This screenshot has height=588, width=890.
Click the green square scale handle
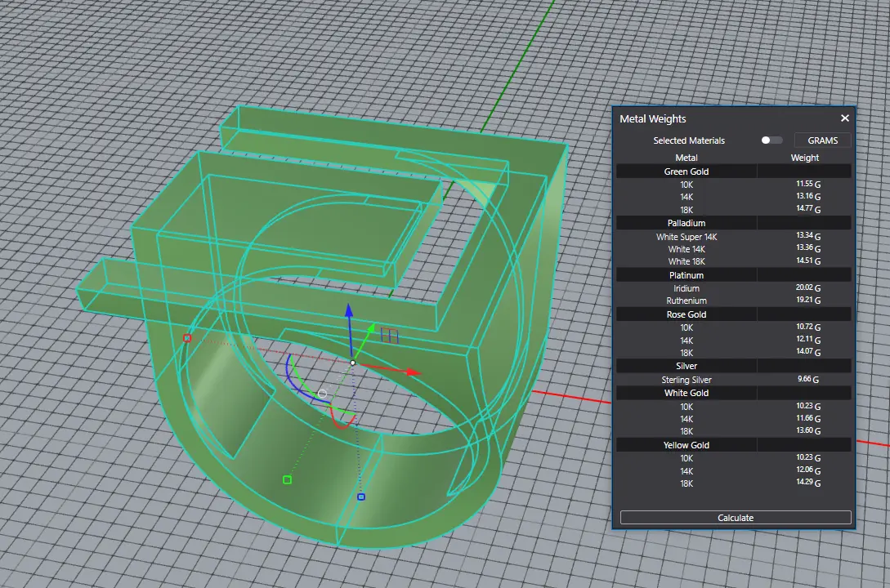(287, 479)
